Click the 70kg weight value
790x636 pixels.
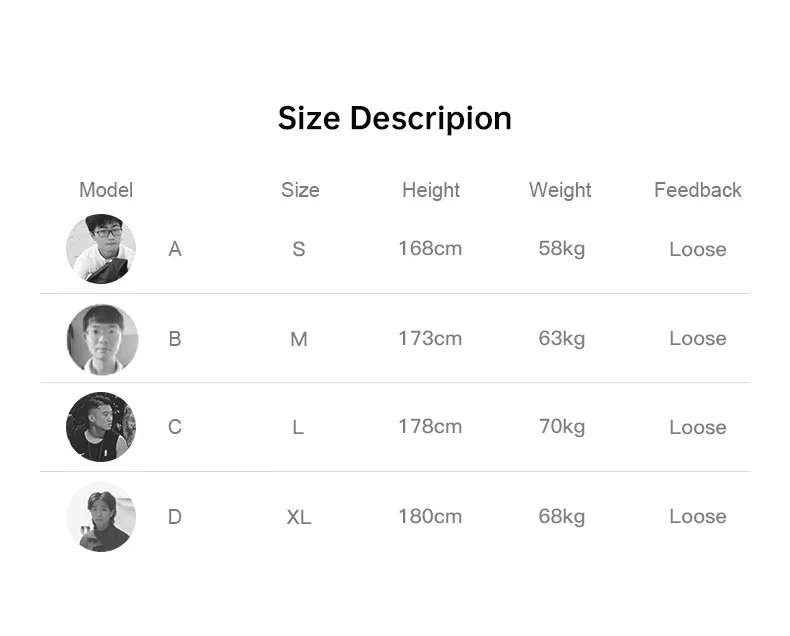pyautogui.click(x=562, y=427)
